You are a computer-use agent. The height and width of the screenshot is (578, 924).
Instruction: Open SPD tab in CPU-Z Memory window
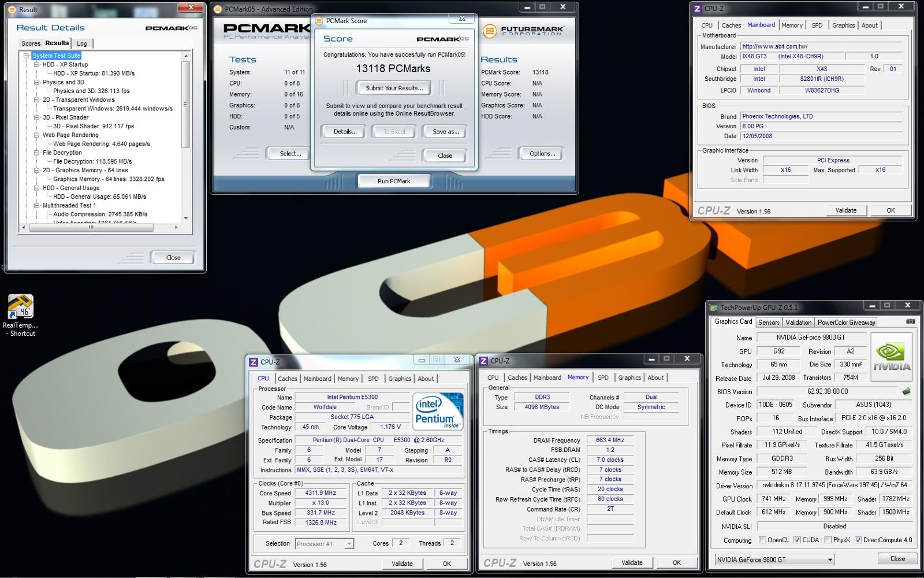(603, 377)
